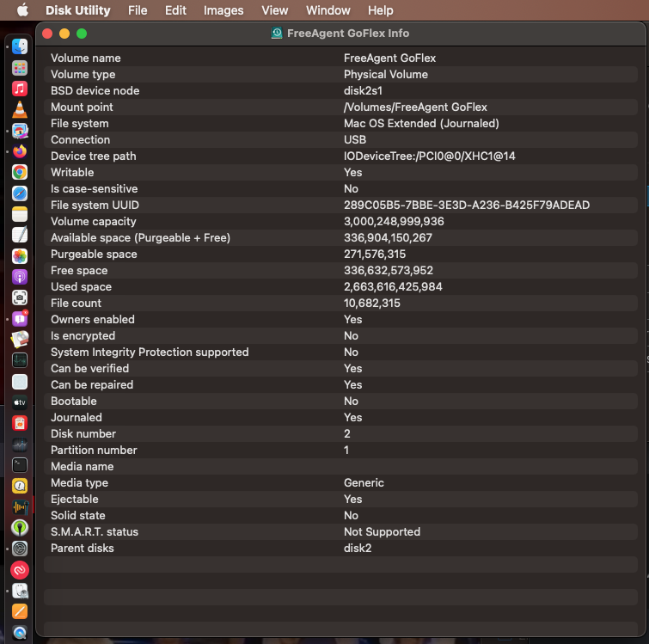Launch the Music app from dock
The height and width of the screenshot is (644, 649).
[x=20, y=89]
